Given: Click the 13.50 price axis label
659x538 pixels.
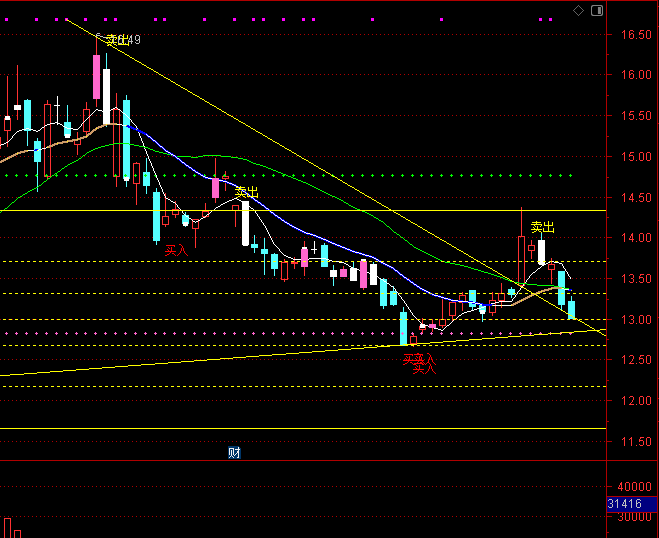Looking at the screenshot, I should pos(636,278).
